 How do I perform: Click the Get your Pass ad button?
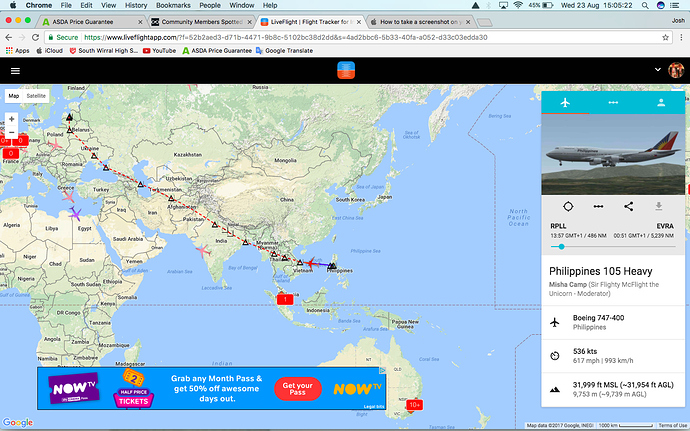pyautogui.click(x=297, y=388)
